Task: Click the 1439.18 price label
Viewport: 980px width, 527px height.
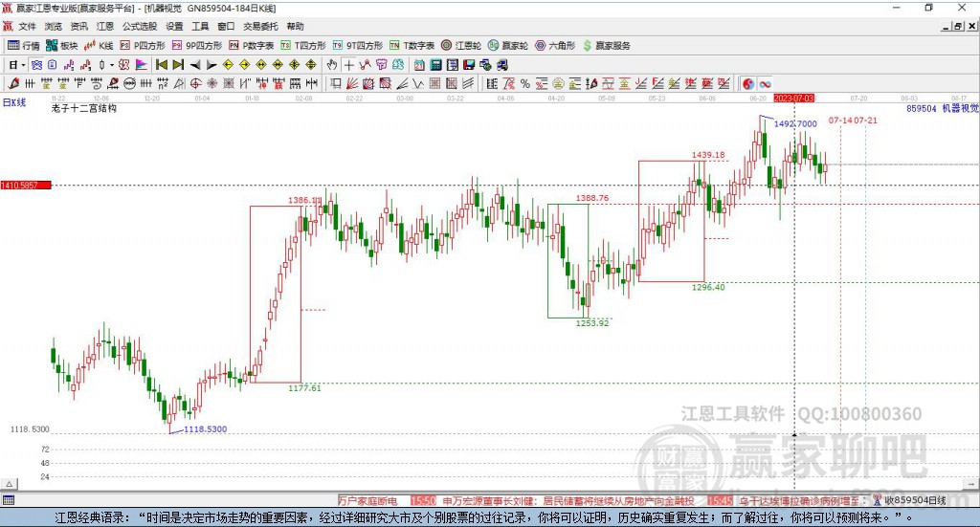Action: tap(708, 155)
